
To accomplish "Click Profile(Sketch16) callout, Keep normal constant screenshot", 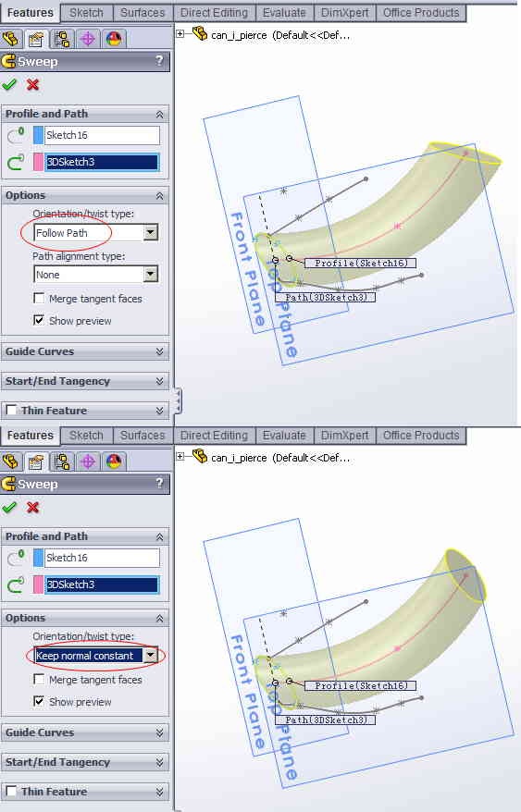I will [360, 685].
